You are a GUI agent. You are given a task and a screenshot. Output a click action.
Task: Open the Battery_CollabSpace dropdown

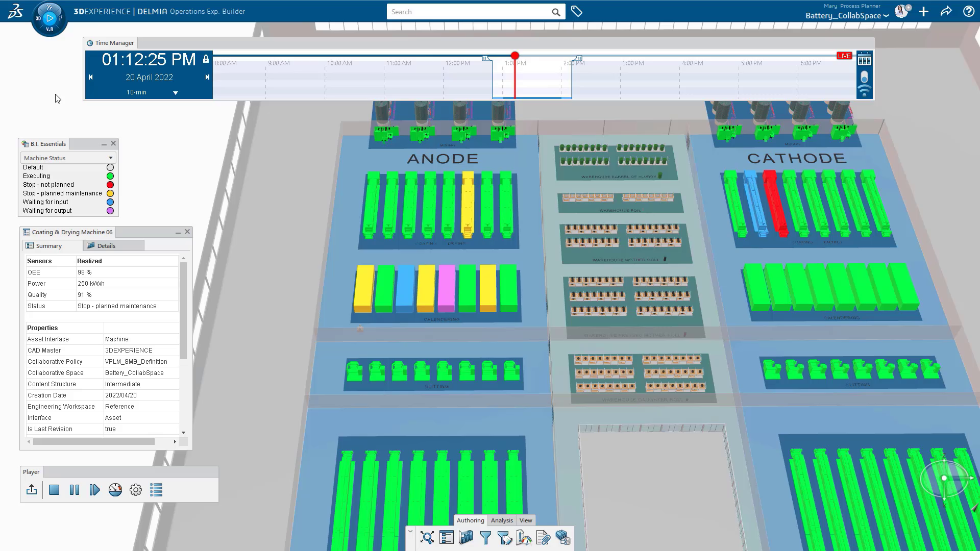(847, 16)
